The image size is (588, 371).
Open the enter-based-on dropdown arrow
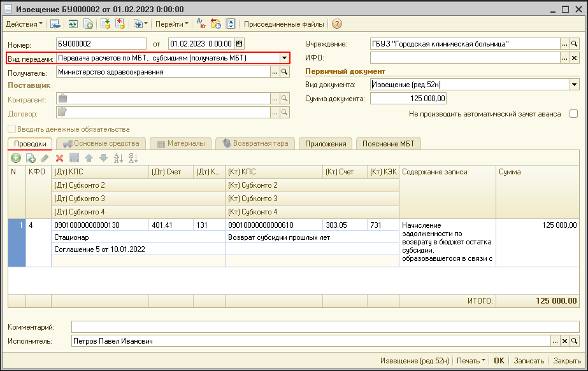click(146, 24)
